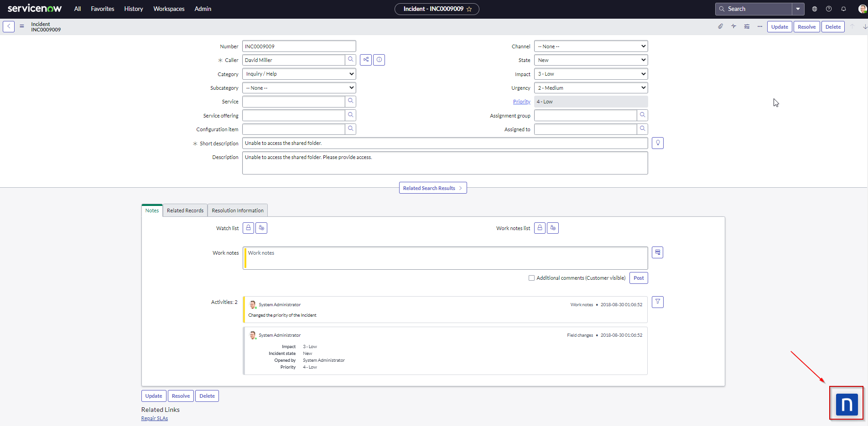Expand the search box dropdown arrow
Screen dimensions: 868x426
798,9
